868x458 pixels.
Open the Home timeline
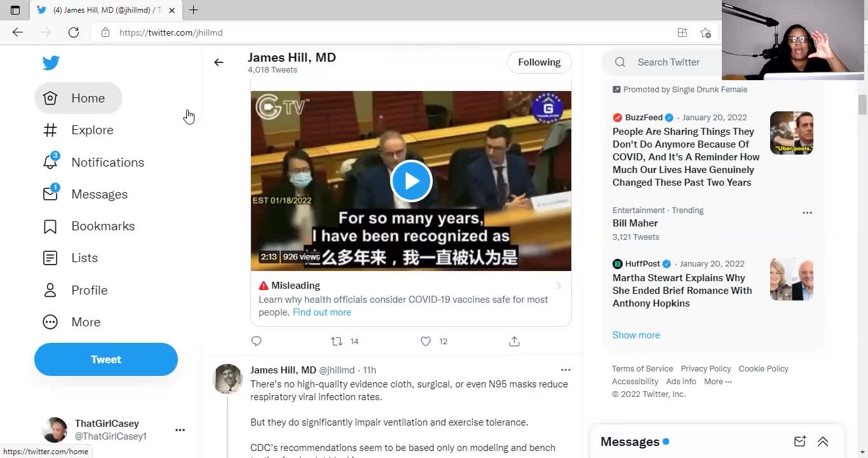click(78, 98)
